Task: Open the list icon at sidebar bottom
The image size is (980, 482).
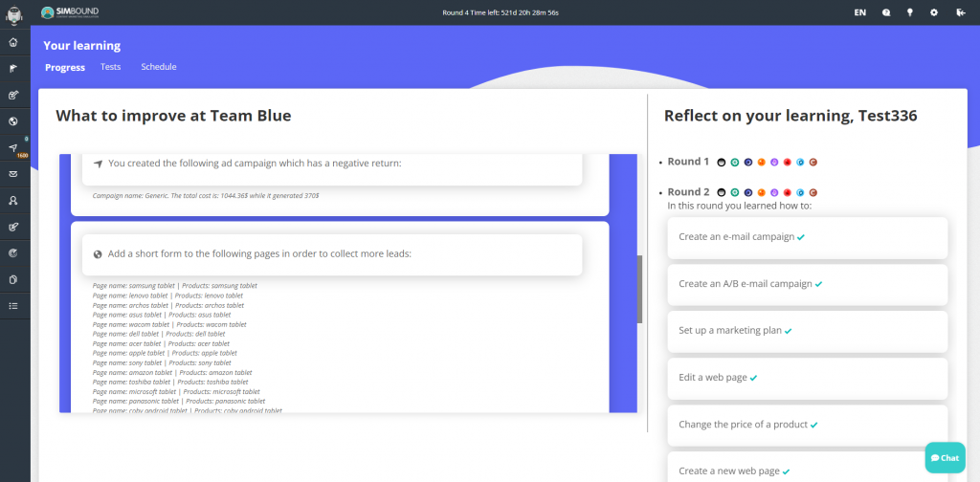Action: pos(13,306)
